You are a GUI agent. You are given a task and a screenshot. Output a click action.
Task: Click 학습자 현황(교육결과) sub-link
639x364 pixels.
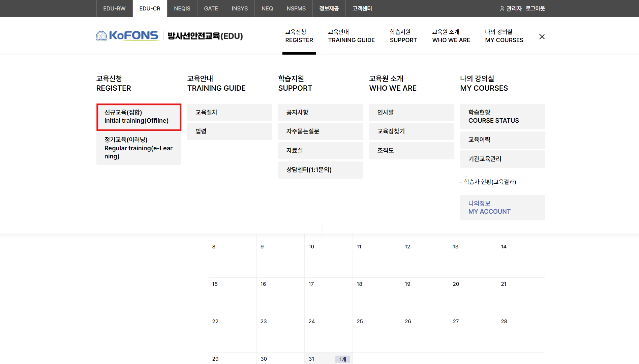coord(490,182)
